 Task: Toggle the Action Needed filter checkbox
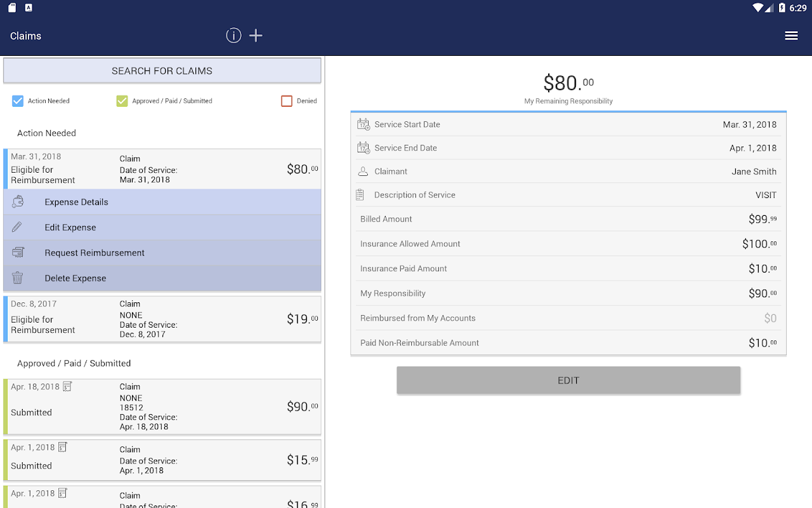(x=18, y=101)
